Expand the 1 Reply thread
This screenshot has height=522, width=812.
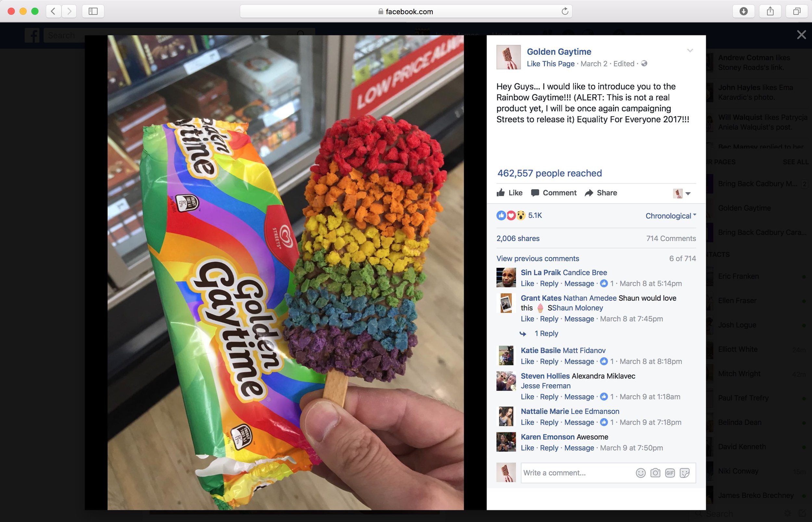pyautogui.click(x=546, y=333)
